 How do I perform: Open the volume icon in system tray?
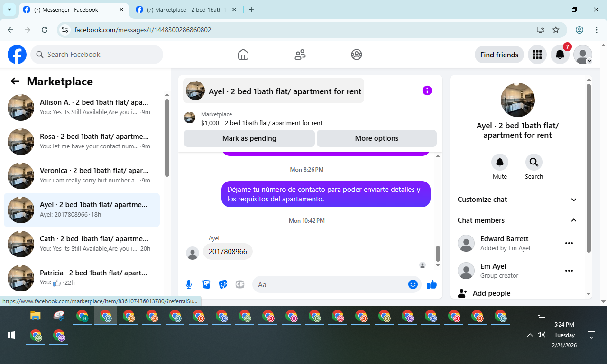pos(542,335)
